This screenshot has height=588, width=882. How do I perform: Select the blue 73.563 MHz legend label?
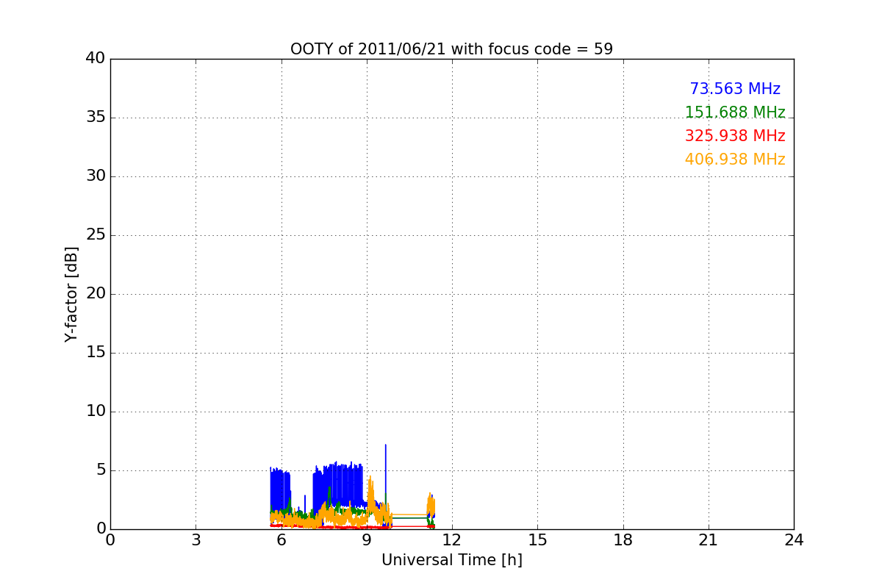tap(735, 89)
